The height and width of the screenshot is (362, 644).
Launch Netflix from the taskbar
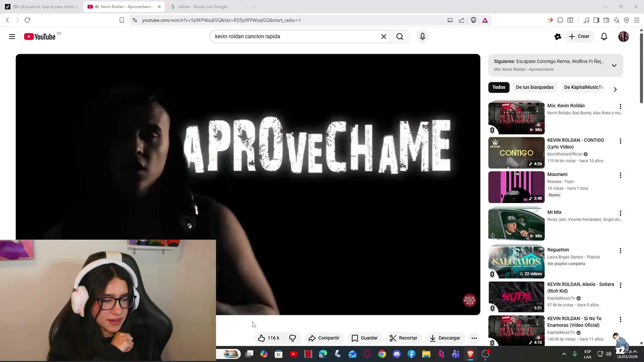click(308, 354)
